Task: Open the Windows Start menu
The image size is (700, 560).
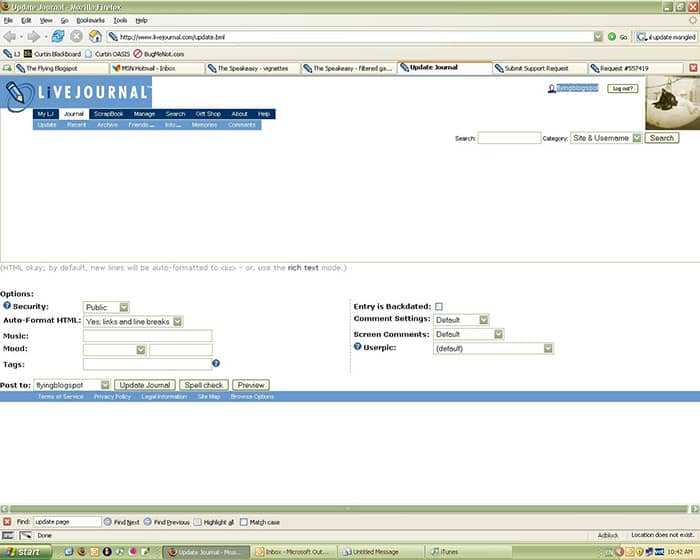Action: tap(24, 551)
